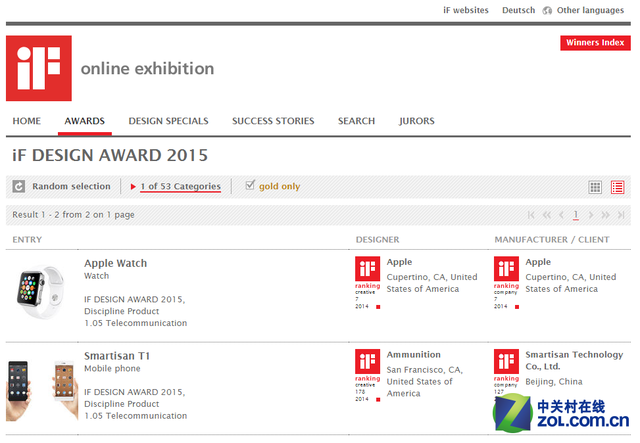Open the Smartisan T1 entry title
The image size is (640, 443).
tap(117, 356)
